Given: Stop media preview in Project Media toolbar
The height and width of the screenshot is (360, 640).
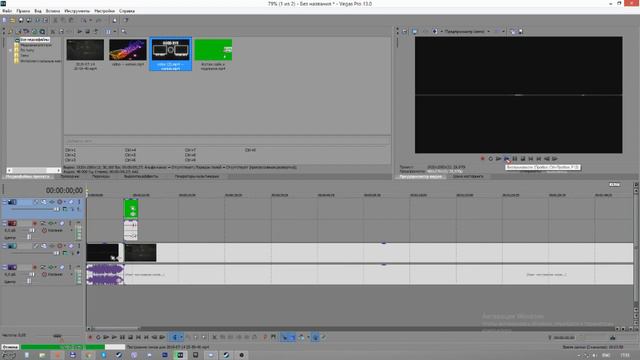Looking at the screenshot, I should coord(87,31).
